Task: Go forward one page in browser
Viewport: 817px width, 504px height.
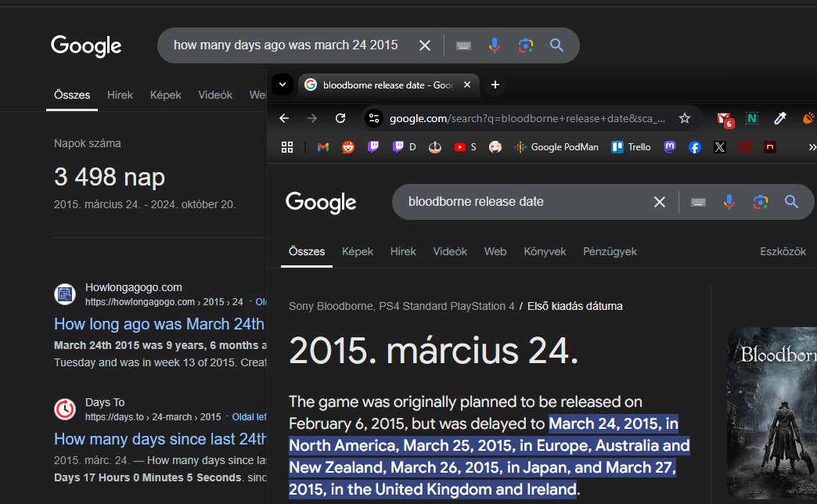Action: pos(312,118)
